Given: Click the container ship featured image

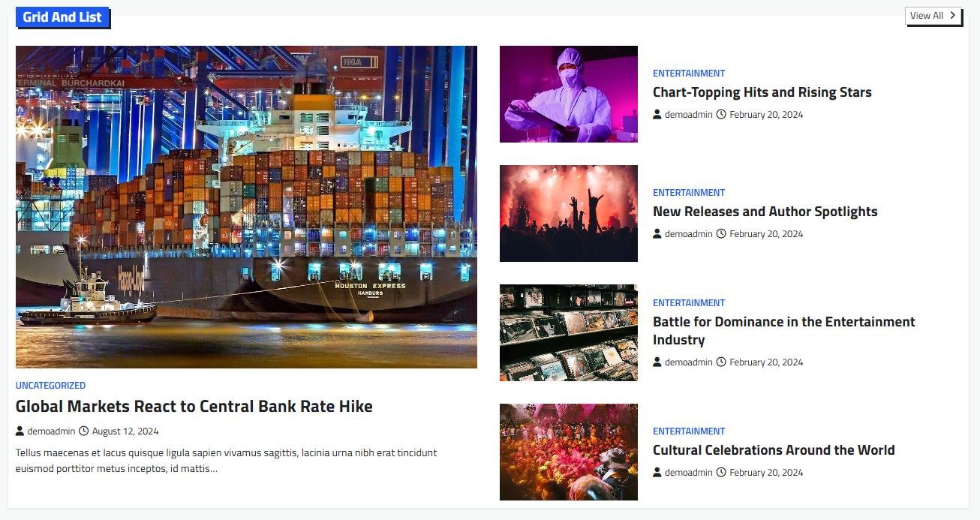Looking at the screenshot, I should click(246, 207).
